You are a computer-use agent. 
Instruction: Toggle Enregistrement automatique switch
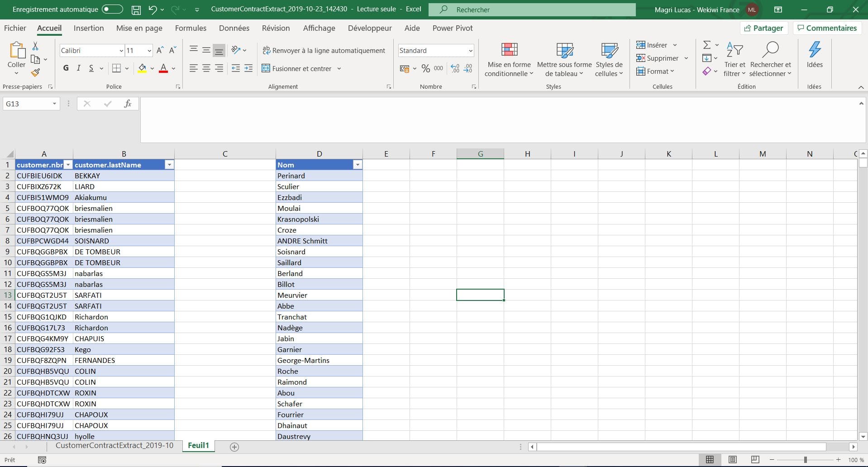112,10
